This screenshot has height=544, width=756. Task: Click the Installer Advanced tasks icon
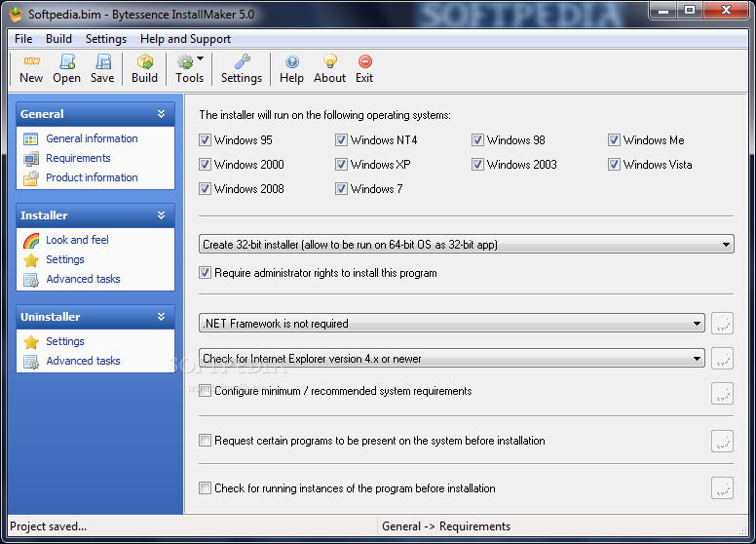tap(31, 280)
